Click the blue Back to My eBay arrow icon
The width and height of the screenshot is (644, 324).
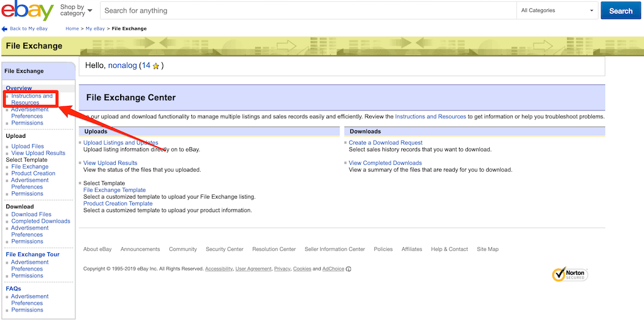4,29
